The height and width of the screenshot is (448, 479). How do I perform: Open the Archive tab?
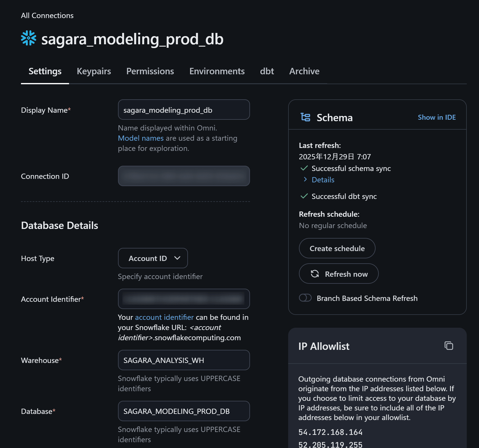click(304, 71)
